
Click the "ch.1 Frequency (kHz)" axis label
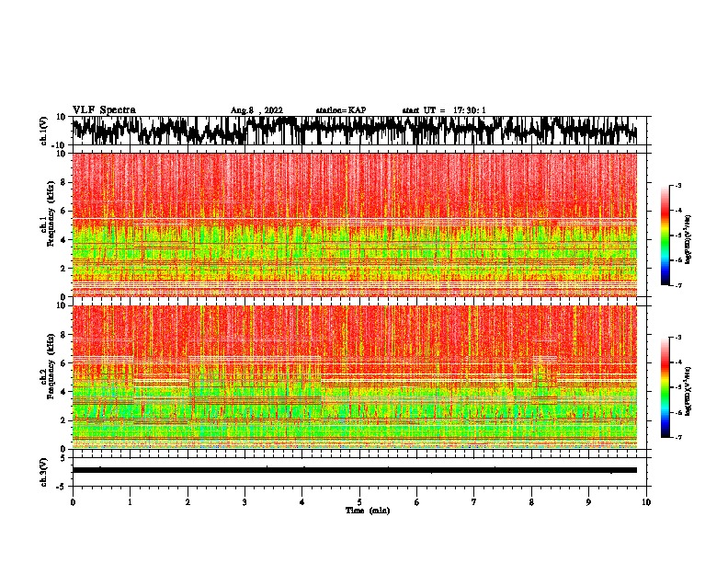coord(48,224)
